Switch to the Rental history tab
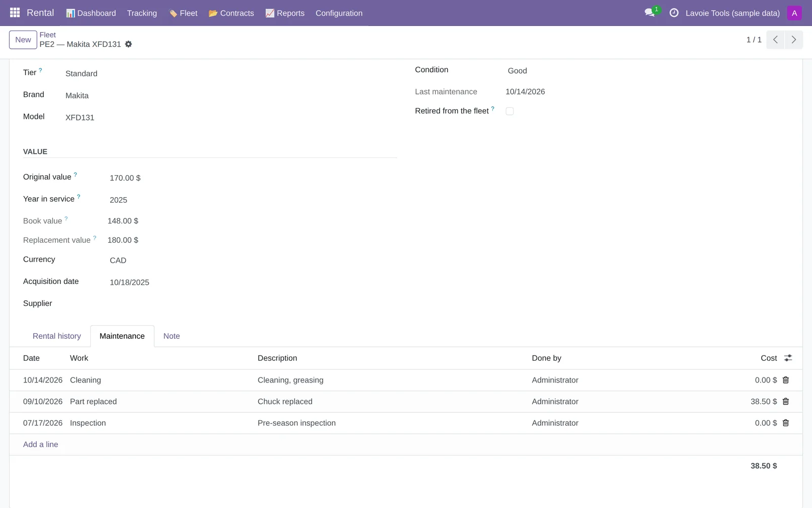The image size is (812, 508). tap(57, 336)
